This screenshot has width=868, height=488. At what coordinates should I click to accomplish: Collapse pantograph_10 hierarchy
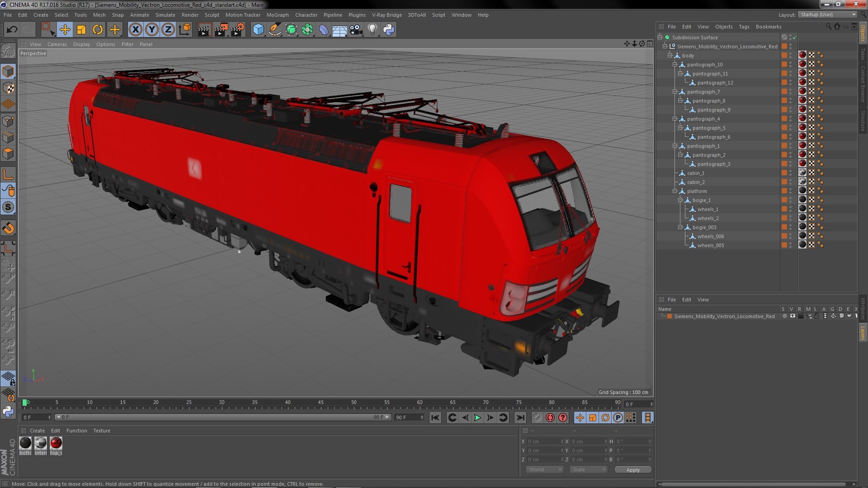click(675, 64)
